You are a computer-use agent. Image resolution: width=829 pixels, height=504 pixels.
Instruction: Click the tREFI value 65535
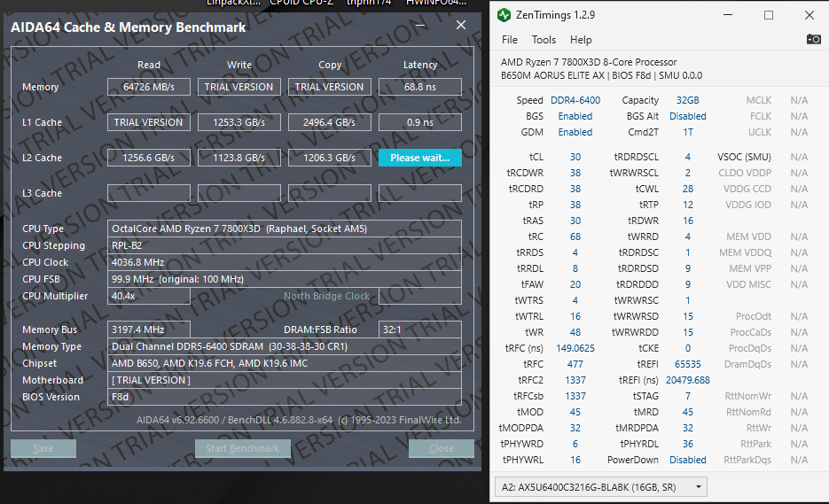pyautogui.click(x=688, y=364)
